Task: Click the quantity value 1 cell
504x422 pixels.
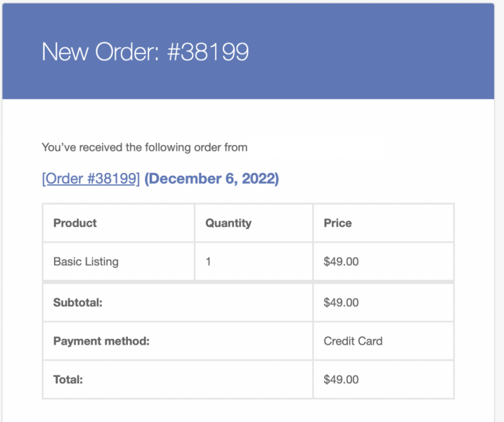Action: 209,262
